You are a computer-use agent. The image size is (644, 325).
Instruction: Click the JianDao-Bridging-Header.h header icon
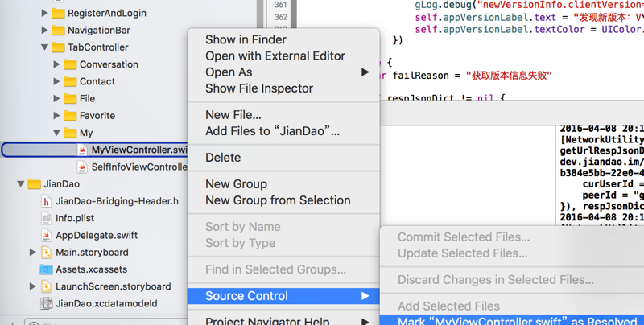(x=47, y=201)
